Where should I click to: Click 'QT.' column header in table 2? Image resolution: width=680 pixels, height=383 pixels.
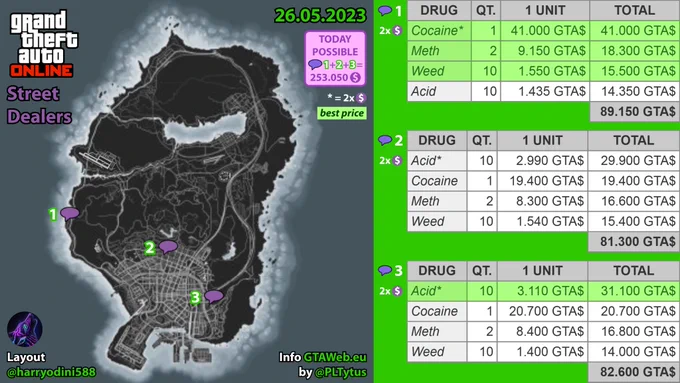482,140
